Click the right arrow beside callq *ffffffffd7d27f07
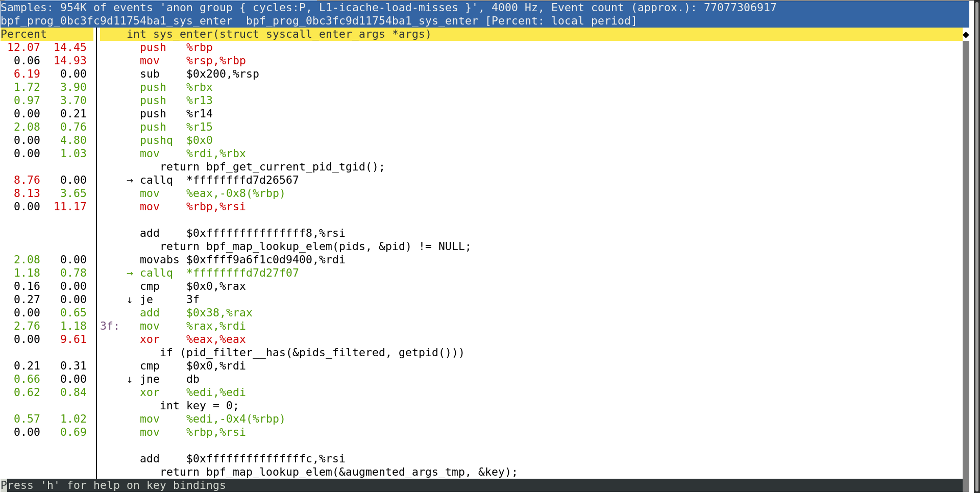This screenshot has height=493, width=980. (x=130, y=274)
